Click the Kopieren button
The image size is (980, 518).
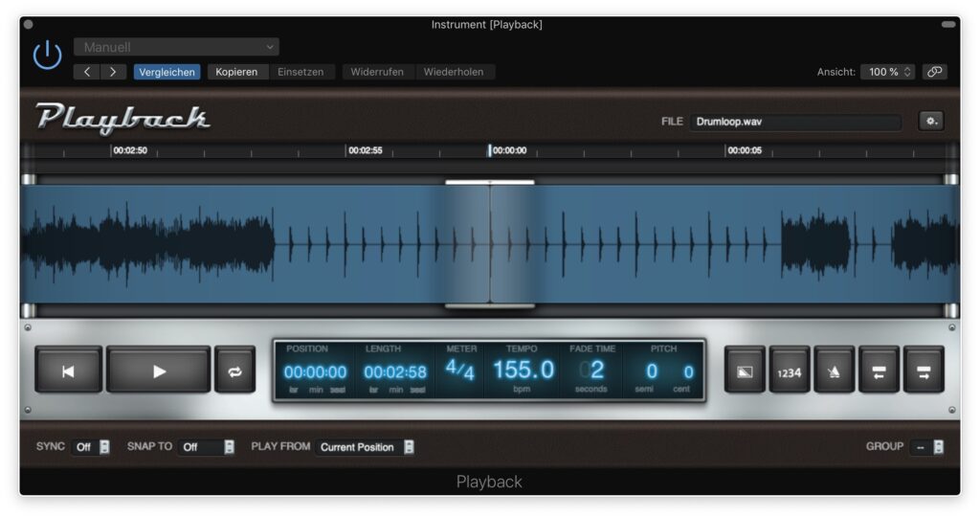click(x=236, y=72)
